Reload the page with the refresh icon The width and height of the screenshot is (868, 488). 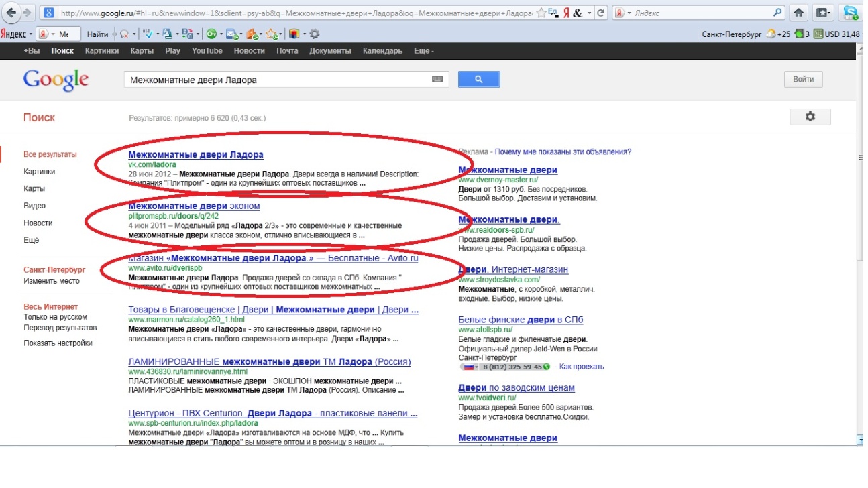[601, 13]
